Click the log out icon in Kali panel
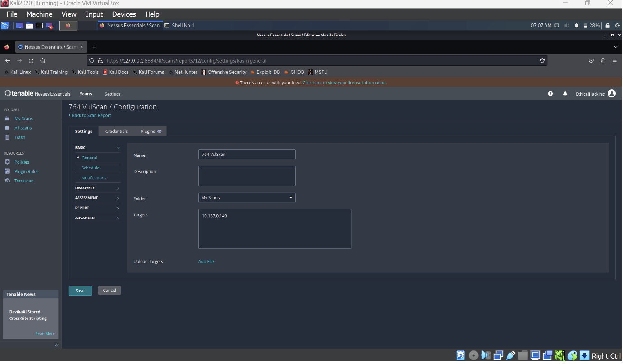 617,26
